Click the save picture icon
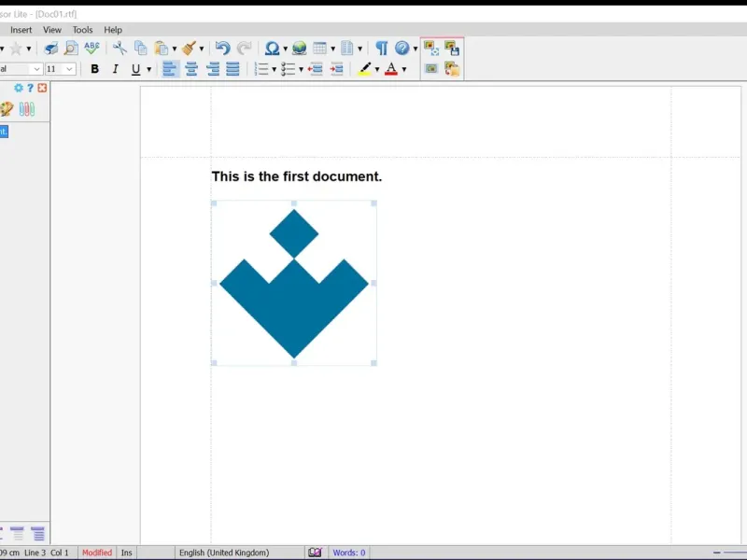 (452, 49)
